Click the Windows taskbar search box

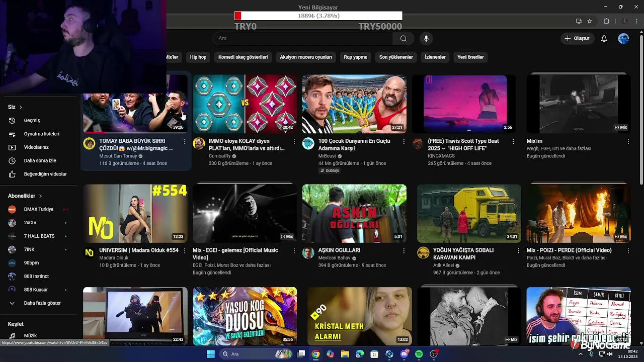[256, 354]
